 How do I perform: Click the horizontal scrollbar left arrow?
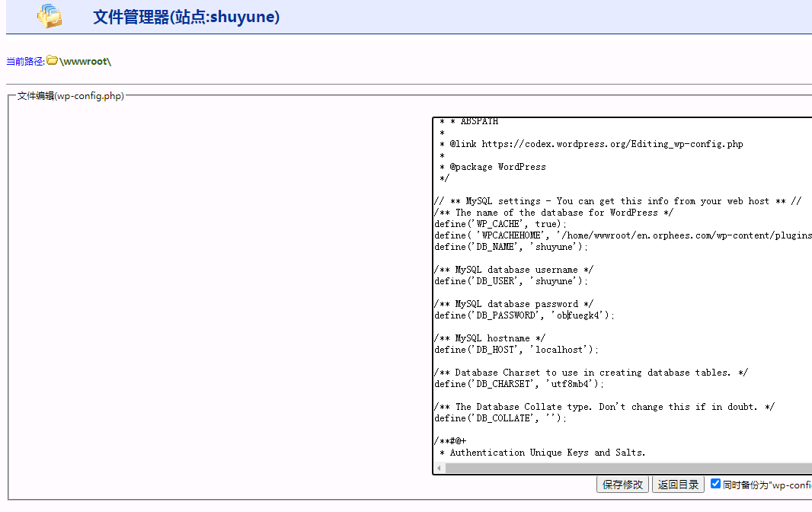[440, 468]
